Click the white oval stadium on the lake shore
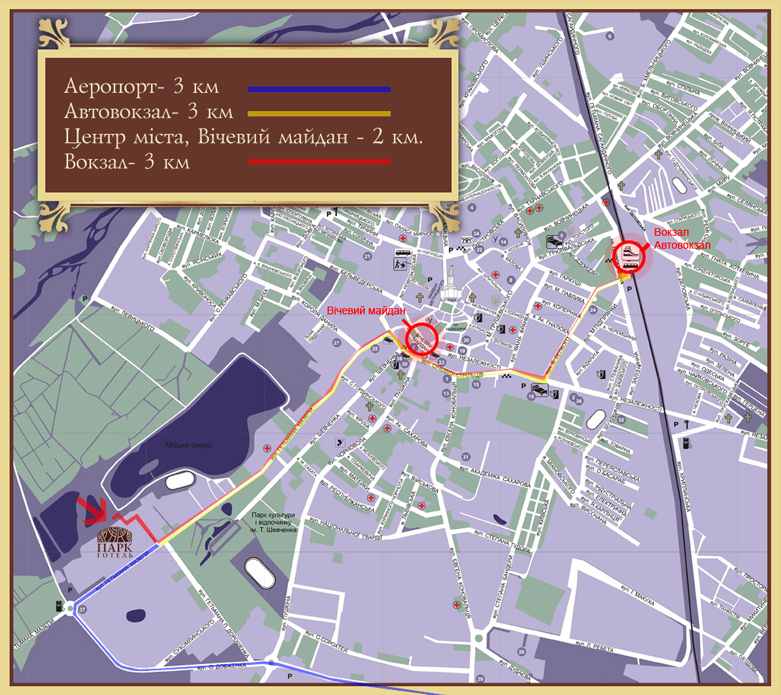 click(x=180, y=481)
